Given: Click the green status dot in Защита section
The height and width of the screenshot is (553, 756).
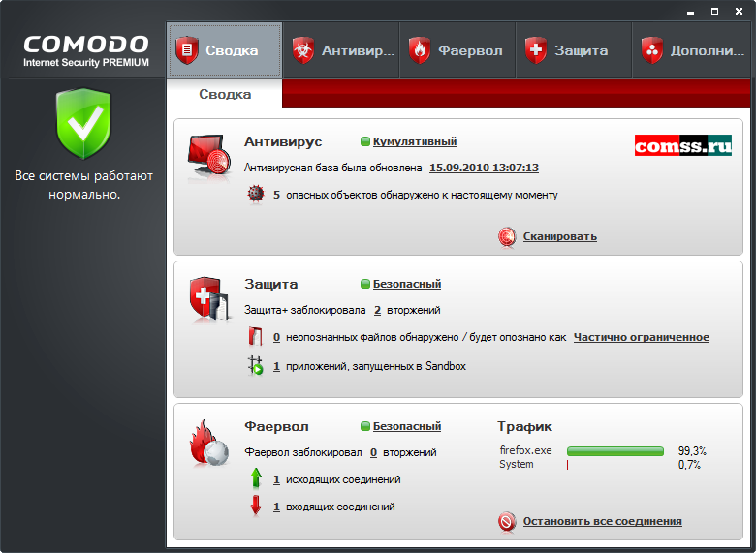Looking at the screenshot, I should (365, 284).
